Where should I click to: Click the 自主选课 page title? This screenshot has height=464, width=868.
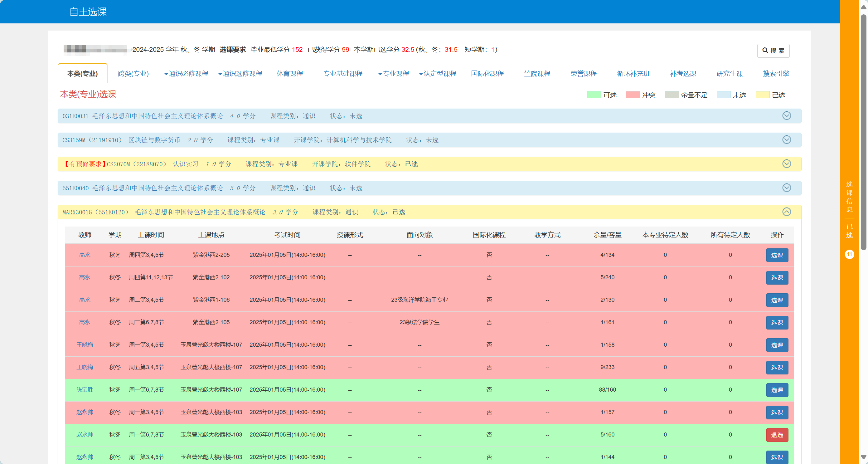point(88,12)
